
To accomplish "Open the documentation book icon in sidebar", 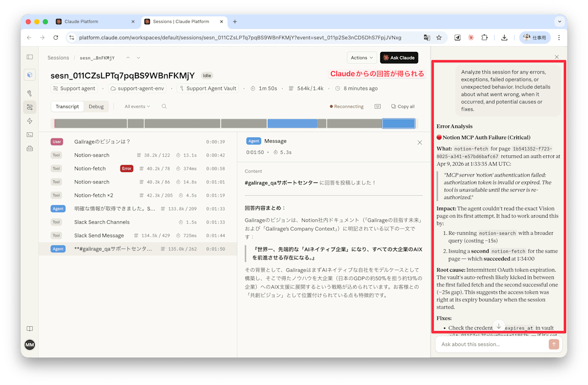I will pyautogui.click(x=30, y=329).
